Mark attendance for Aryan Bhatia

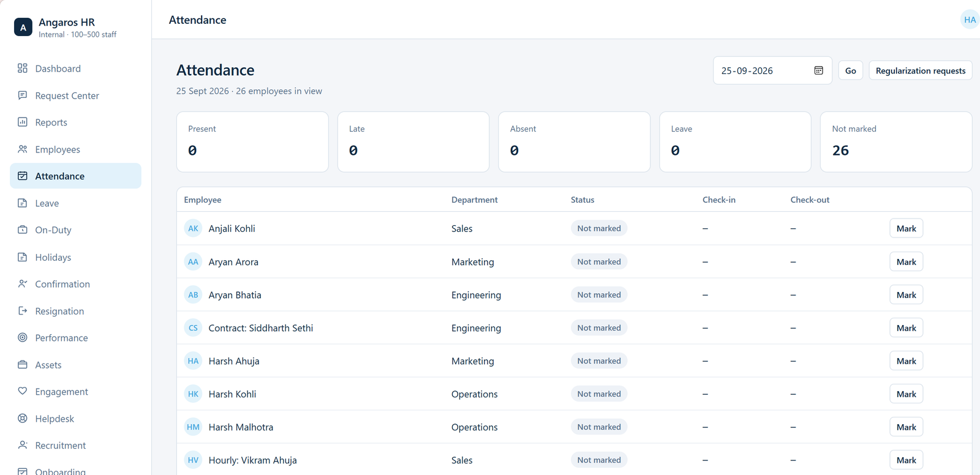click(906, 294)
